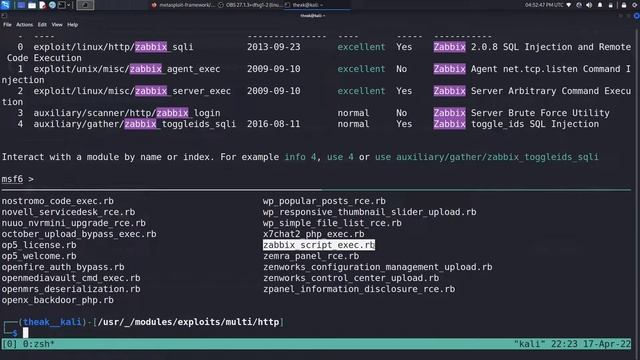Click zemra_panel_rce.rb in file listing
Screen dimensions: 640x360
[311, 256]
